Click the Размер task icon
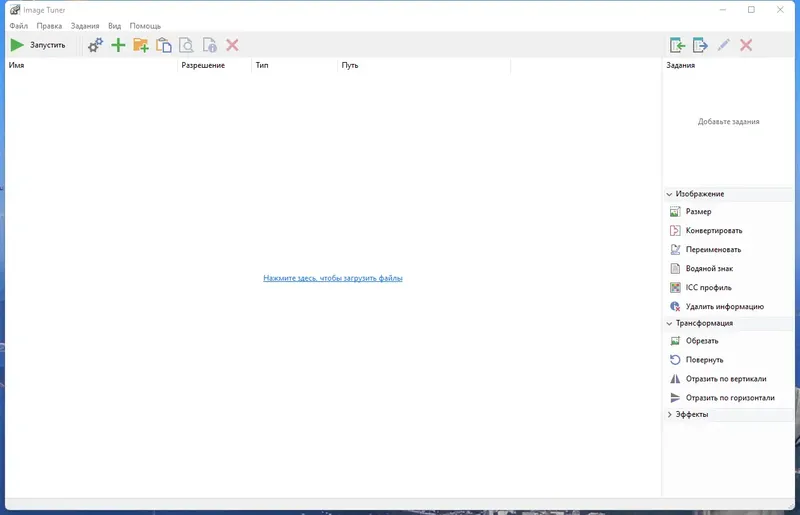Image resolution: width=800 pixels, height=515 pixels. point(675,211)
